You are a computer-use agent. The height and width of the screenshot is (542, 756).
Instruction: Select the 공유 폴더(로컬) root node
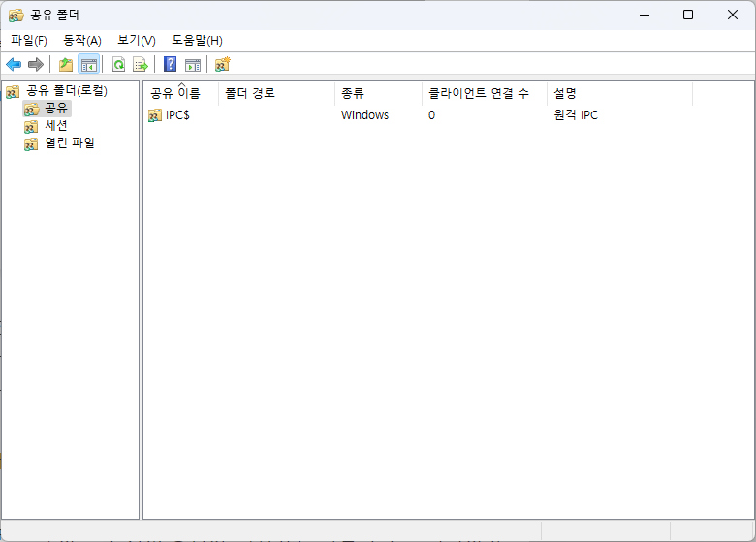click(67, 90)
